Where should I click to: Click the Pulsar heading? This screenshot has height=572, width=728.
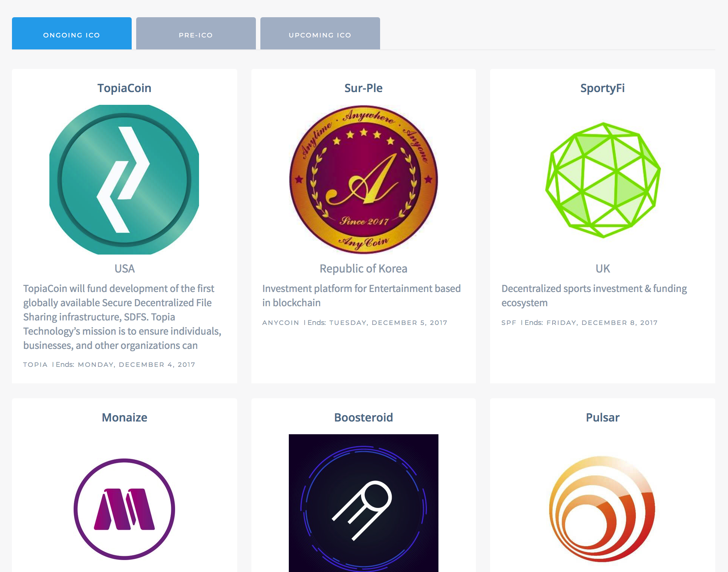[602, 417]
